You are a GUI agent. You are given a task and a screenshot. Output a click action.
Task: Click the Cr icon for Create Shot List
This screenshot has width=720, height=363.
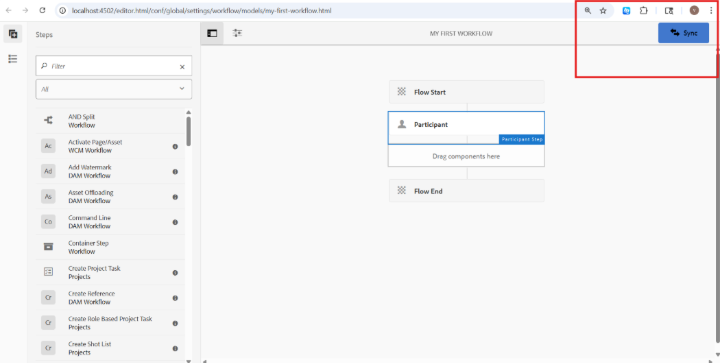[48, 348]
